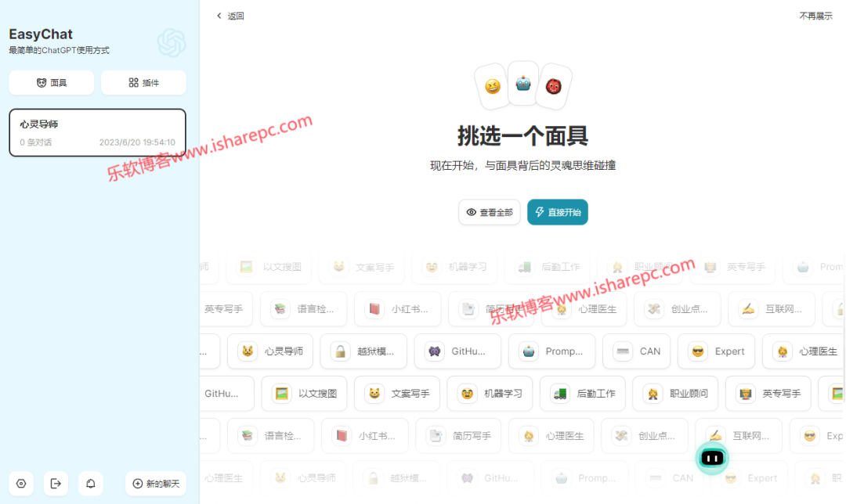
Task: Click faded 后勤工作 chip in topmost mask row
Action: click(x=547, y=267)
